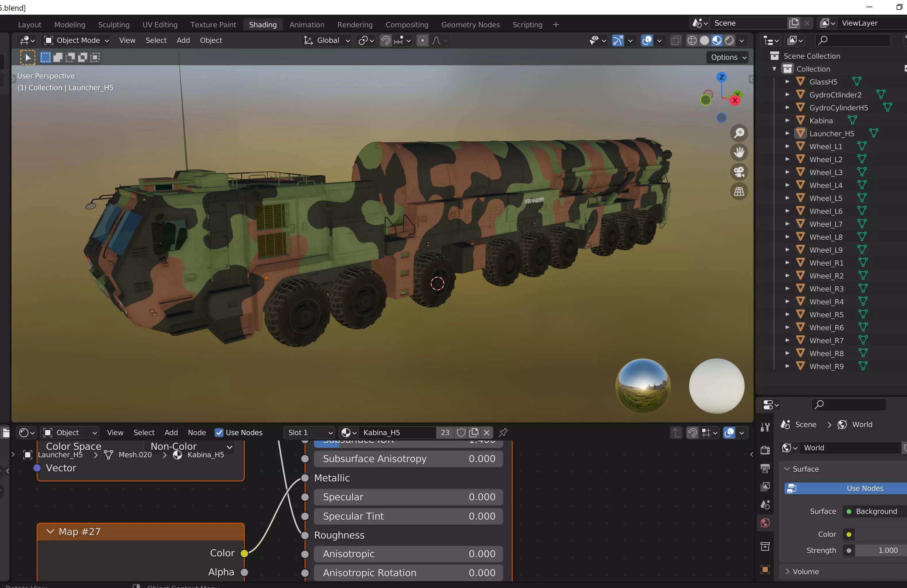Adjust the Specular Tint slider

coord(408,516)
